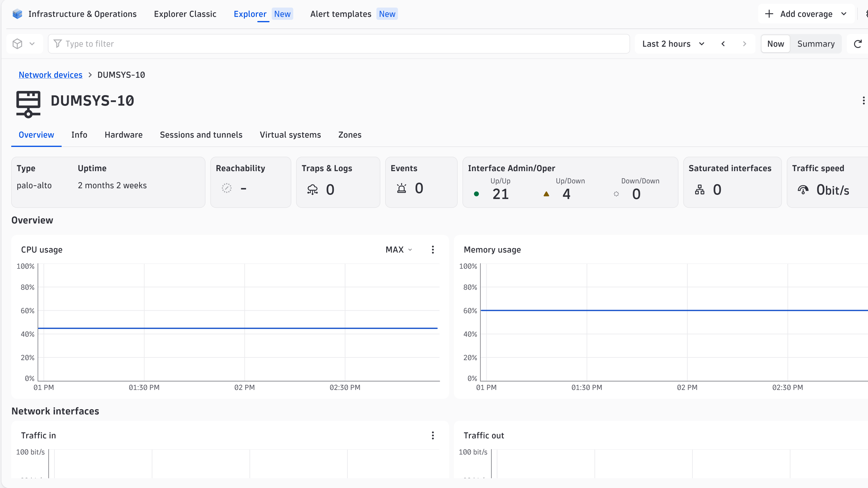Image resolution: width=868 pixels, height=488 pixels.
Task: Open the Virtual systems tab
Action: click(290, 135)
